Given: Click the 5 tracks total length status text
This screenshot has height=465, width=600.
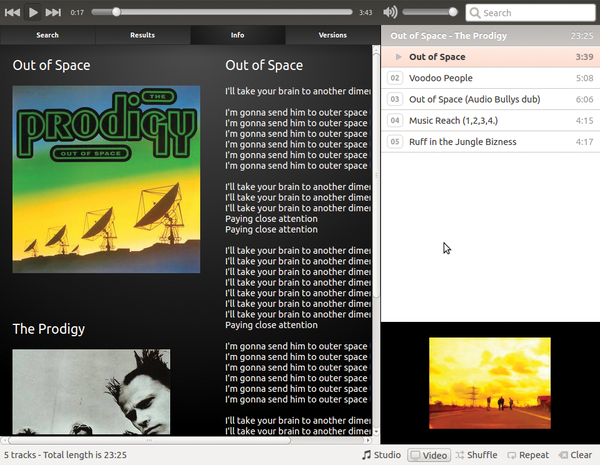Looking at the screenshot, I should coord(65,455).
